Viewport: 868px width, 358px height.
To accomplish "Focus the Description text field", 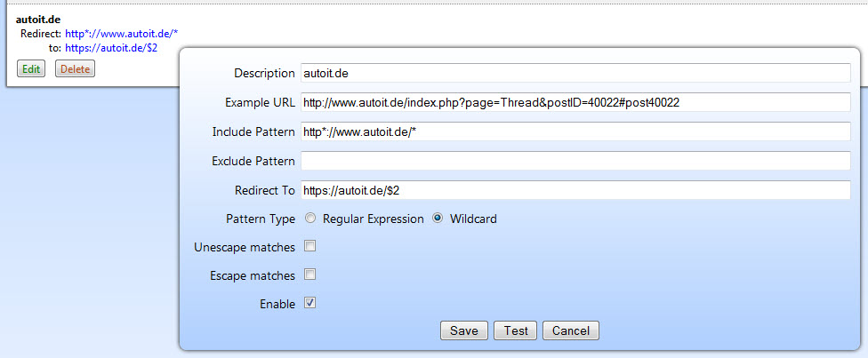I will pyautogui.click(x=575, y=73).
